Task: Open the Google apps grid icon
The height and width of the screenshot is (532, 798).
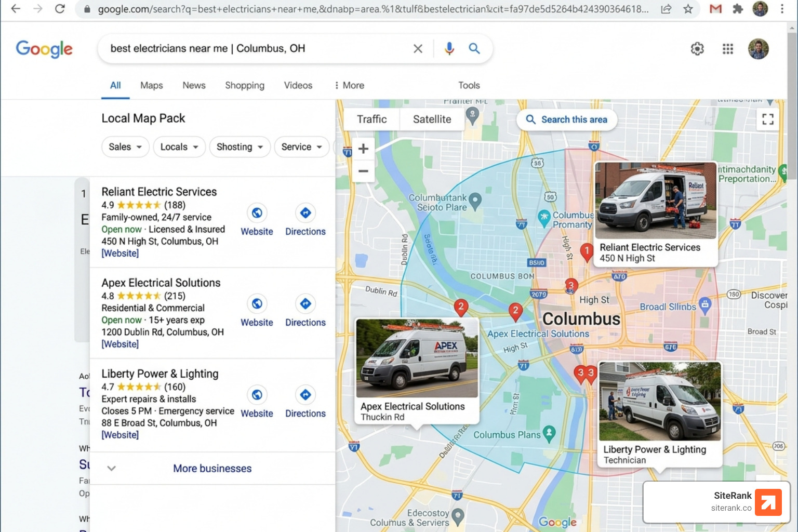Action: point(728,49)
